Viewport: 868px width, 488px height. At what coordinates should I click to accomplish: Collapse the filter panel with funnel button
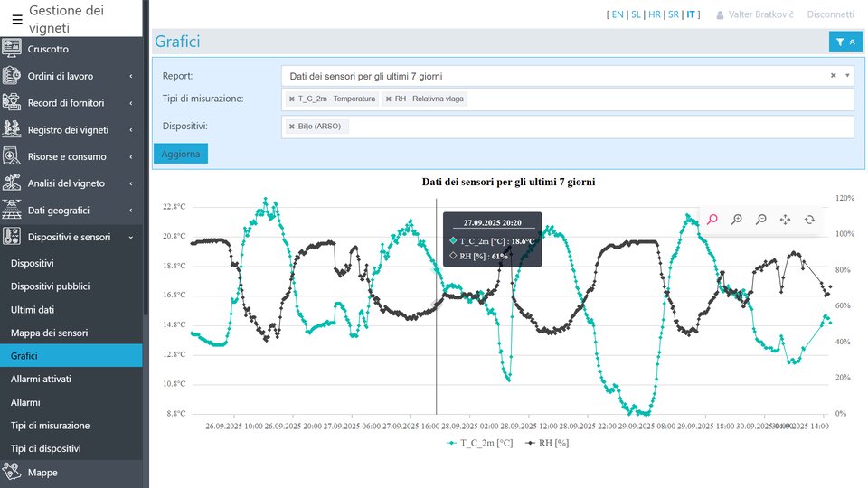(x=844, y=42)
